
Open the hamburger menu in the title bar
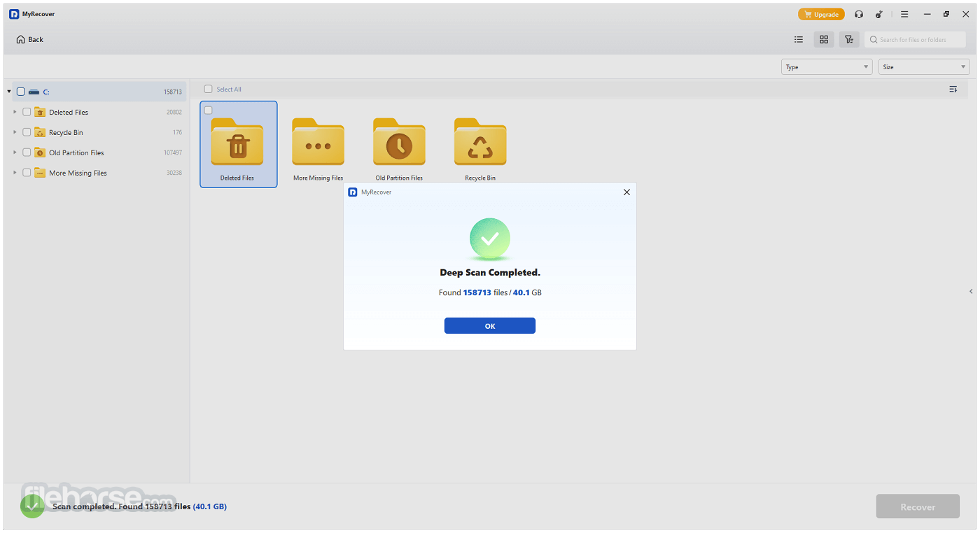904,14
